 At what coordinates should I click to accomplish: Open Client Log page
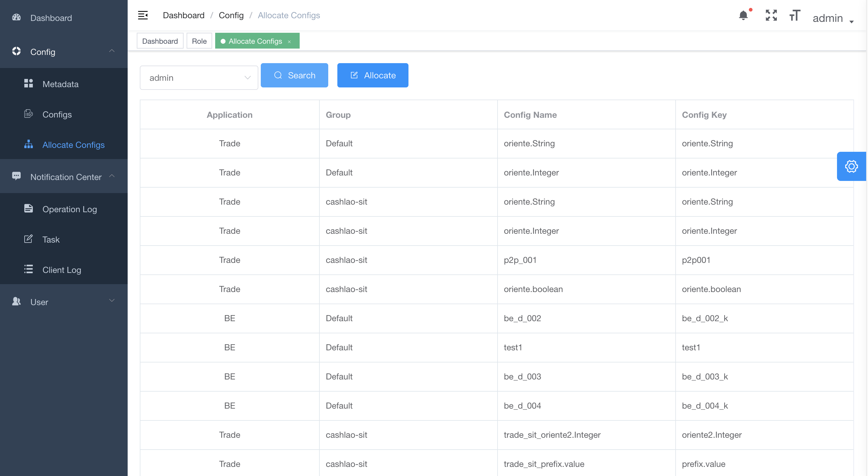pos(62,270)
